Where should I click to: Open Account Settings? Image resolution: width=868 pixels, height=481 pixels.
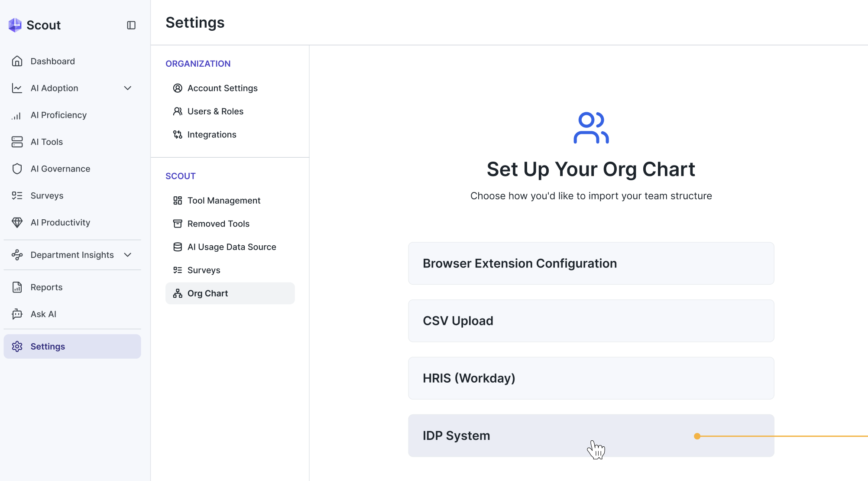click(x=222, y=88)
